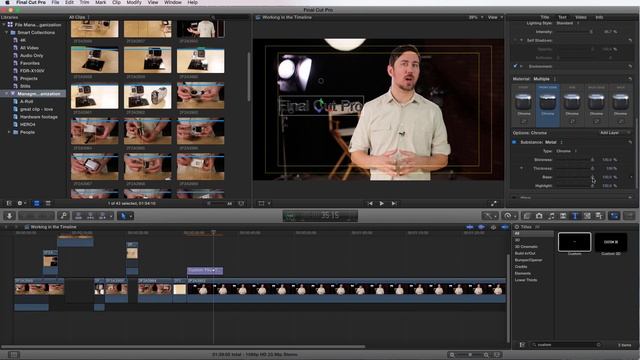The height and width of the screenshot is (360, 640).
Task: Open the File menu
Action: point(55,2)
